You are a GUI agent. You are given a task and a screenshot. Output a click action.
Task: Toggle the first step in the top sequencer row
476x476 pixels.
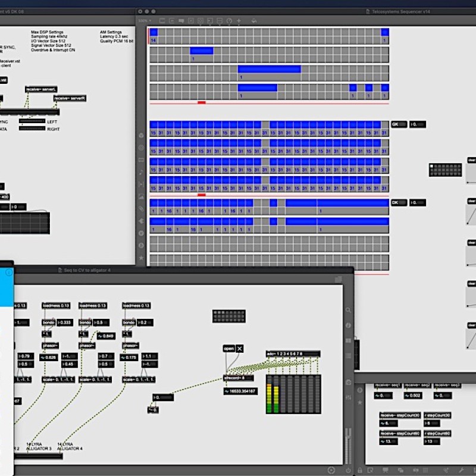[x=154, y=33]
